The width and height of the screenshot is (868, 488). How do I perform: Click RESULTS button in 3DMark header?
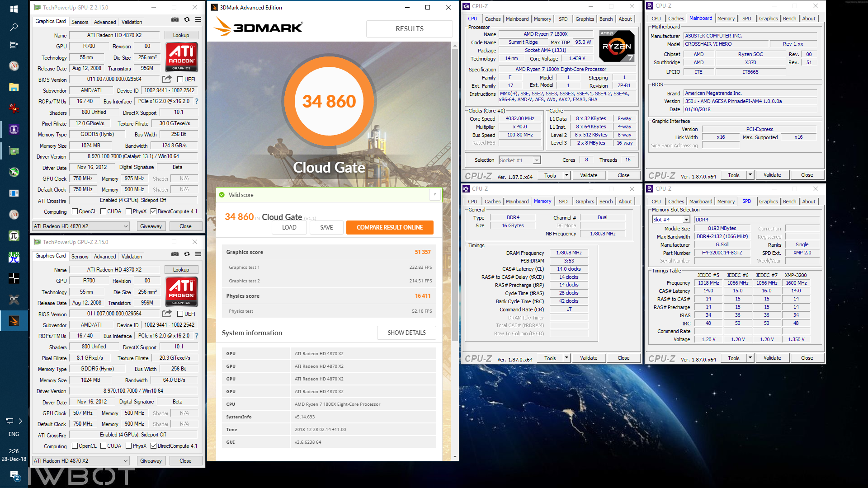(410, 28)
